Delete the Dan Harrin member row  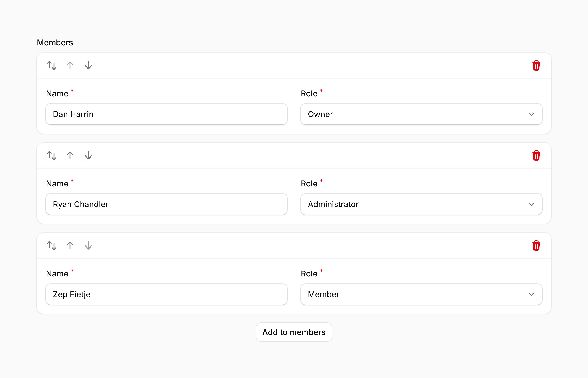click(536, 66)
